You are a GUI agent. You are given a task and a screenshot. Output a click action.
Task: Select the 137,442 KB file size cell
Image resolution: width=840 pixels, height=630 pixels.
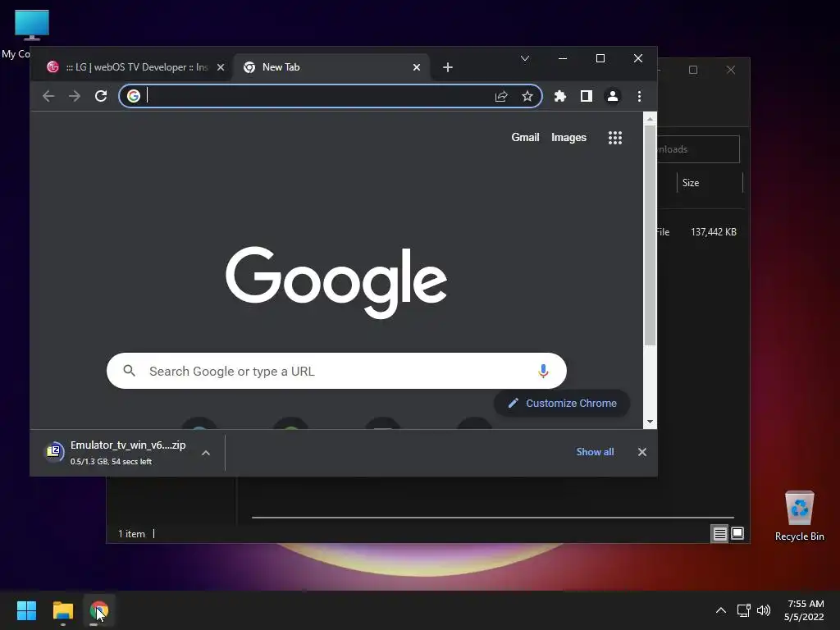(713, 232)
